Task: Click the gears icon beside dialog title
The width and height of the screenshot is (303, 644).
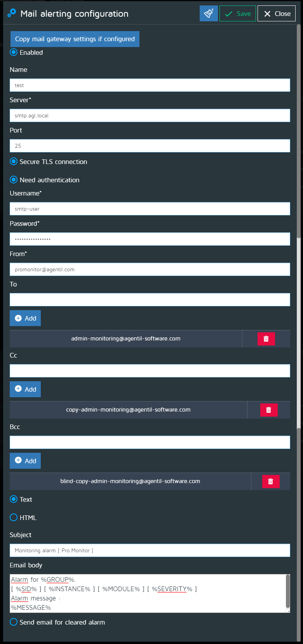Action: coord(12,13)
